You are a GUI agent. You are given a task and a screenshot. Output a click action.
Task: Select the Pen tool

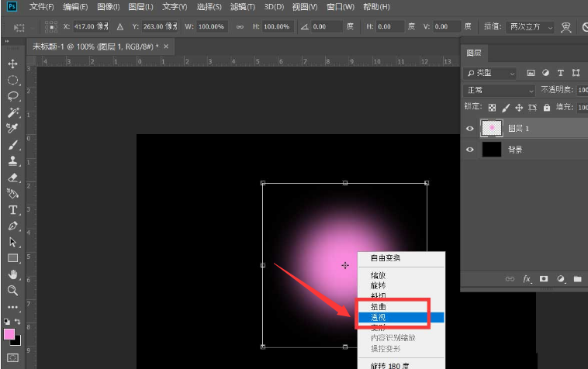click(x=12, y=226)
